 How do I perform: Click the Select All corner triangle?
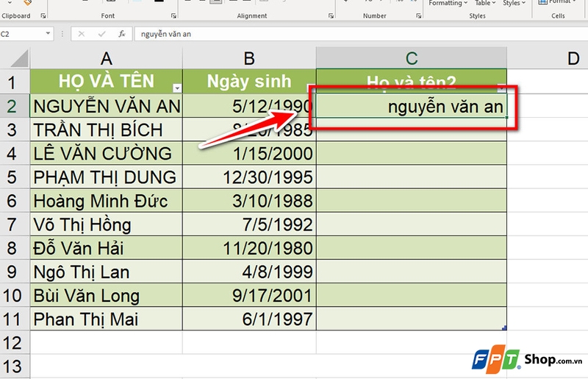click(x=20, y=58)
